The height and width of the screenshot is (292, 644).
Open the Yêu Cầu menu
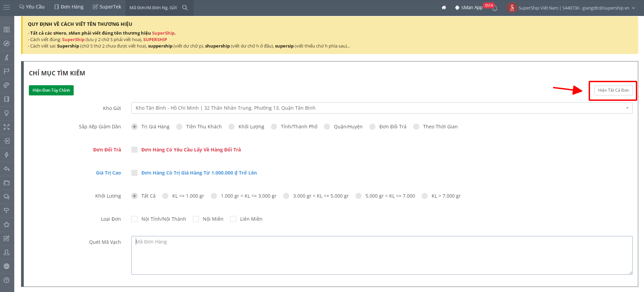[32, 7]
